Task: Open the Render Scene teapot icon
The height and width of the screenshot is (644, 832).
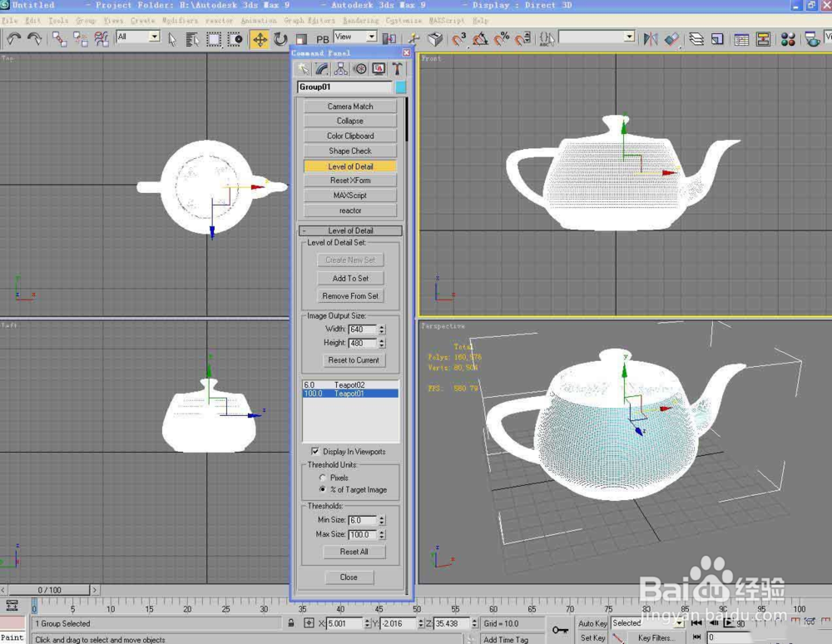Action: [812, 39]
